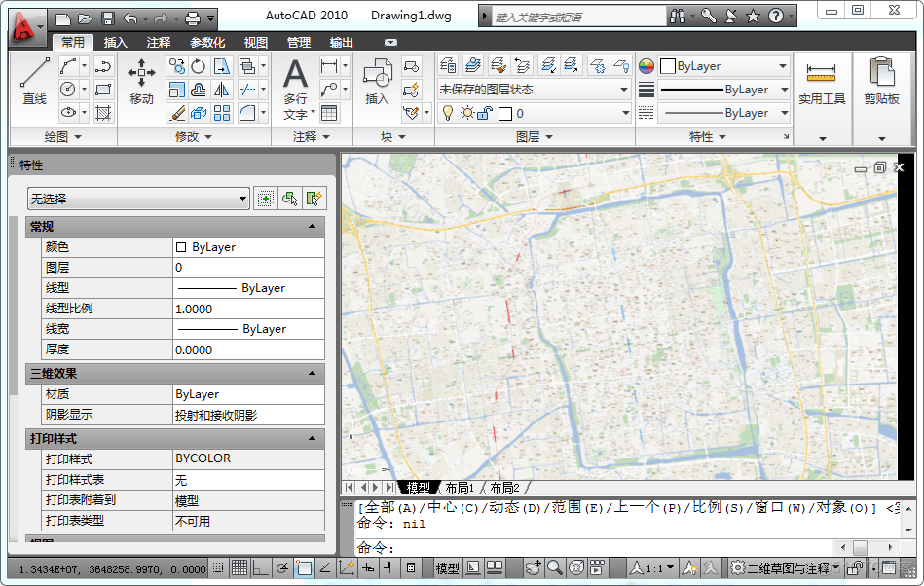Click the 模型 button in status bar
This screenshot has height=586, width=924.
(448, 568)
